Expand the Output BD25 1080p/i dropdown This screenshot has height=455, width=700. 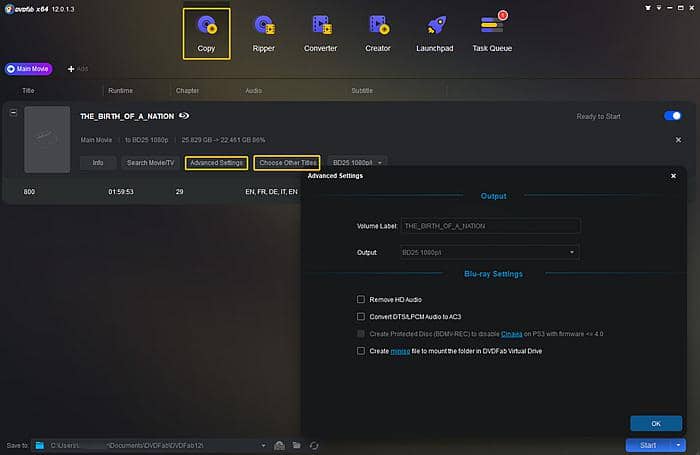tap(489, 253)
